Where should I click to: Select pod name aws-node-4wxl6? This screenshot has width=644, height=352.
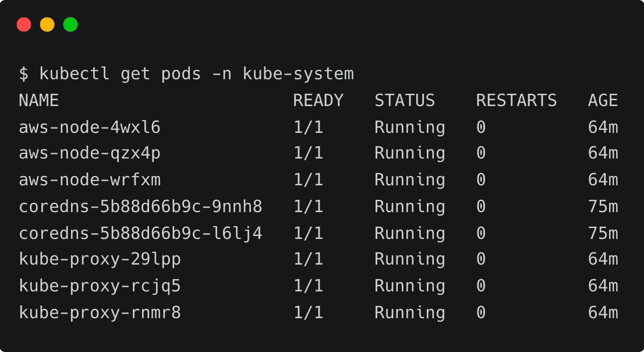pos(90,127)
